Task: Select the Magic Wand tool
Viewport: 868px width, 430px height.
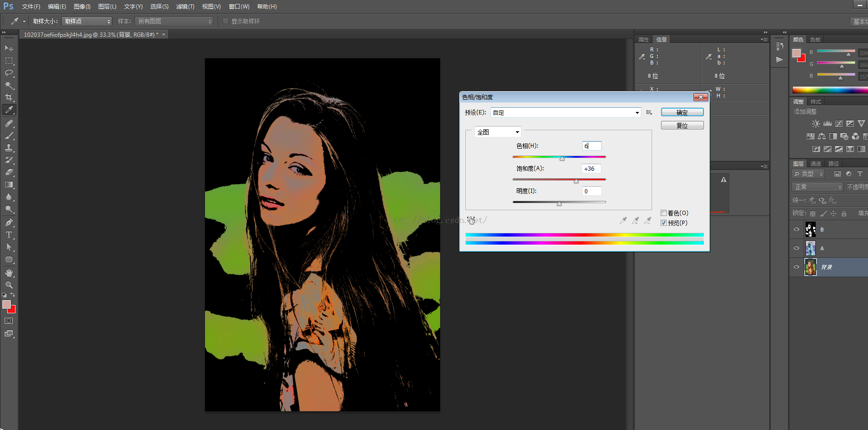Action: (9, 85)
